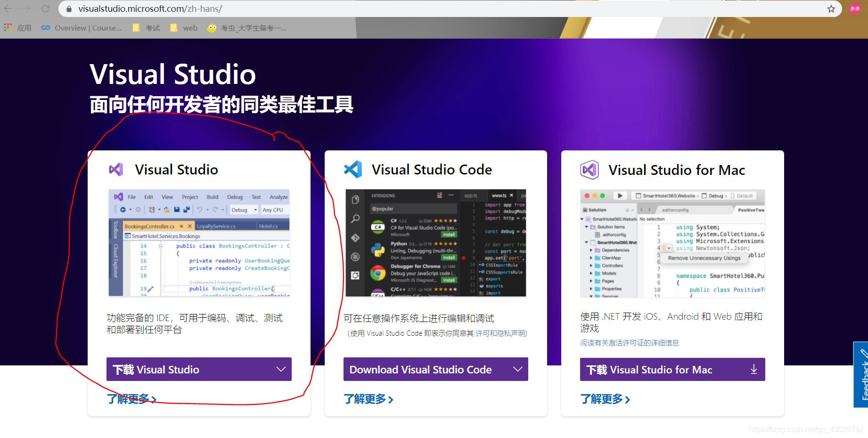Click 下载 Visual Studio for Mac button
Image resolution: width=868 pixels, height=438 pixels.
[x=672, y=369]
